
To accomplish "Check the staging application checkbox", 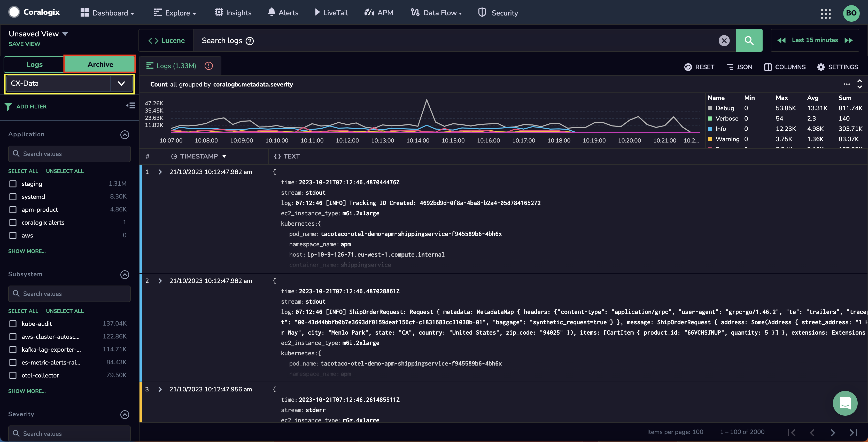I will click(13, 184).
